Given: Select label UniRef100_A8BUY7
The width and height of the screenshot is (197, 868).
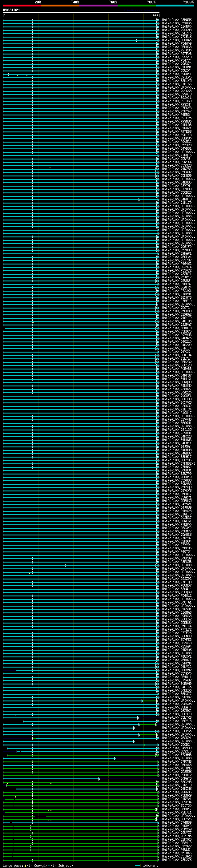Looking at the screenshot, I should [x=176, y=809].
